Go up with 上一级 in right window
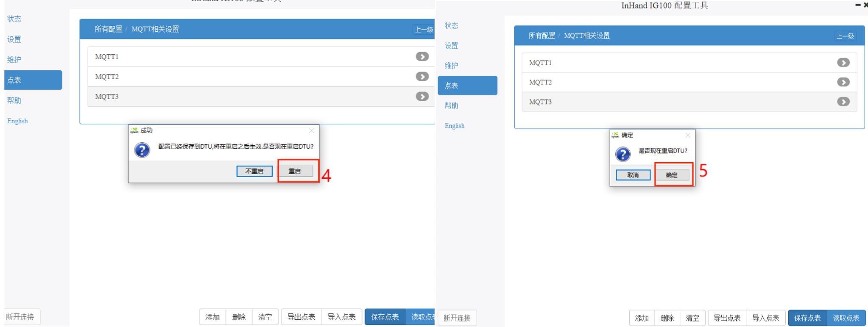 point(845,36)
